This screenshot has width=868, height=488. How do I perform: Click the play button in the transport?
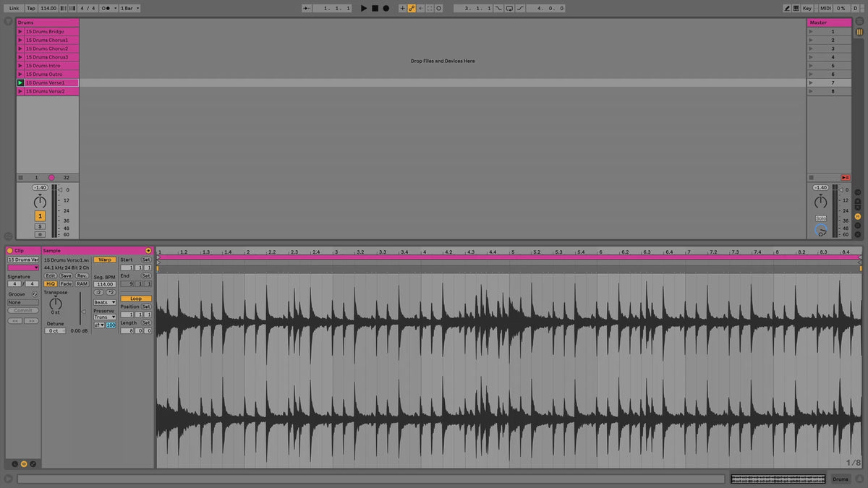coord(363,7)
